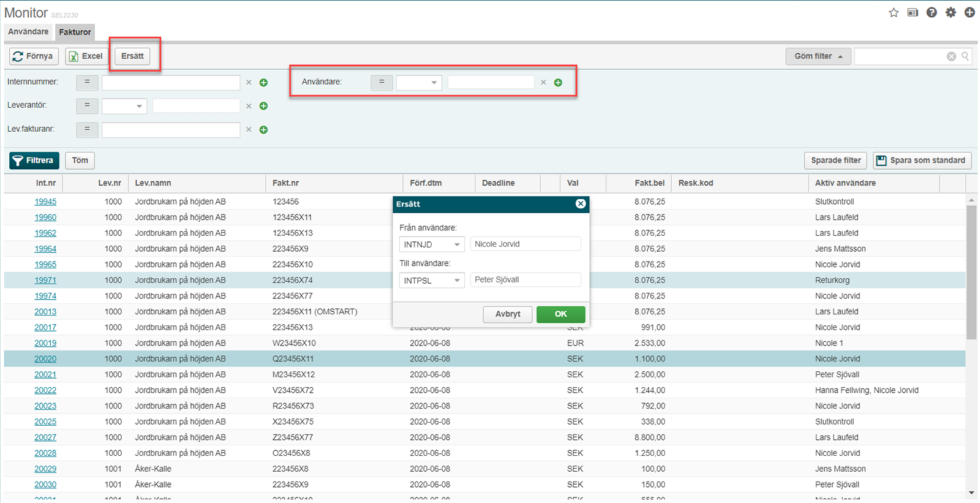Switch to the Fakturor tab
The image size is (980, 503).
coord(75,32)
